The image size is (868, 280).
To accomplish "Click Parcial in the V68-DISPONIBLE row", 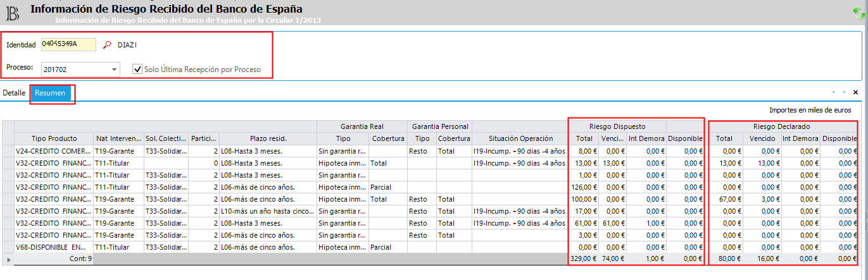I will (389, 247).
